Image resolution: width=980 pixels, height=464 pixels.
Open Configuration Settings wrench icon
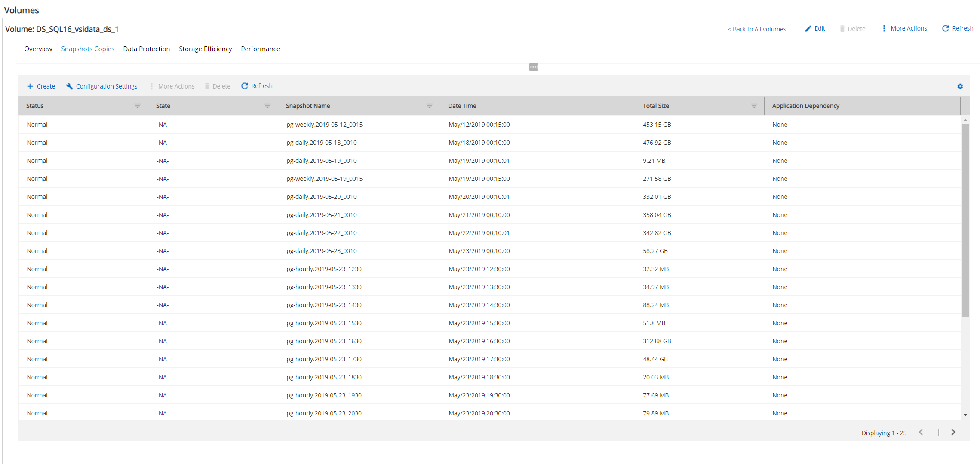[x=70, y=86]
